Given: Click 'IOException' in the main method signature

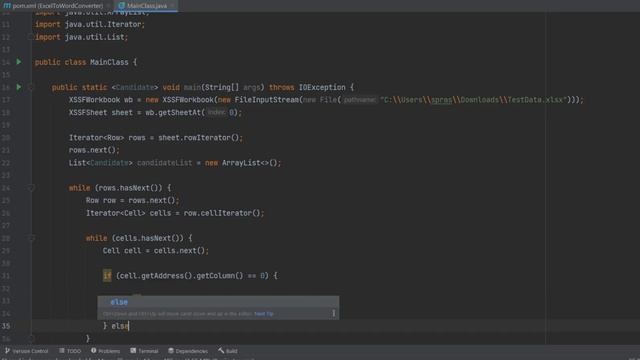Looking at the screenshot, I should [322, 87].
